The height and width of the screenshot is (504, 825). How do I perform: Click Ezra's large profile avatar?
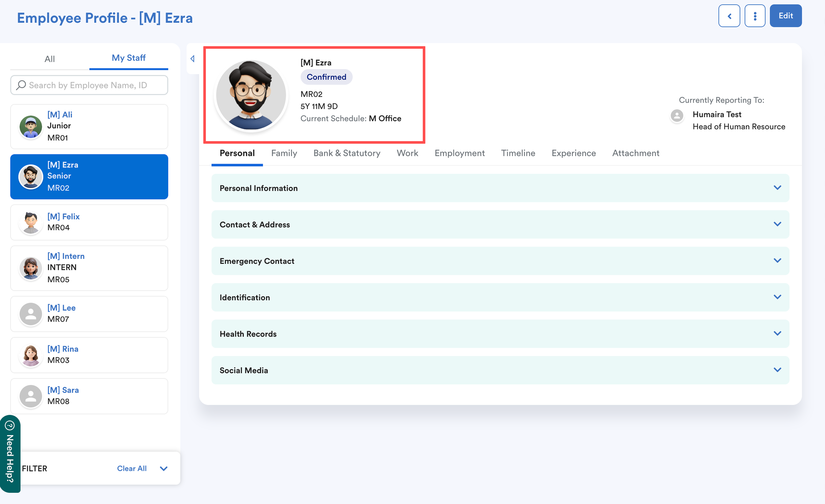click(251, 95)
